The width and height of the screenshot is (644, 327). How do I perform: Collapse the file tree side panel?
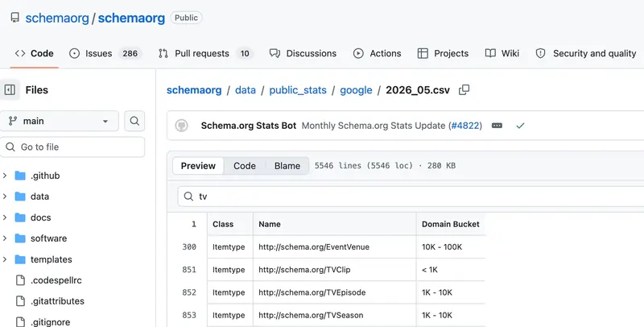coord(10,89)
